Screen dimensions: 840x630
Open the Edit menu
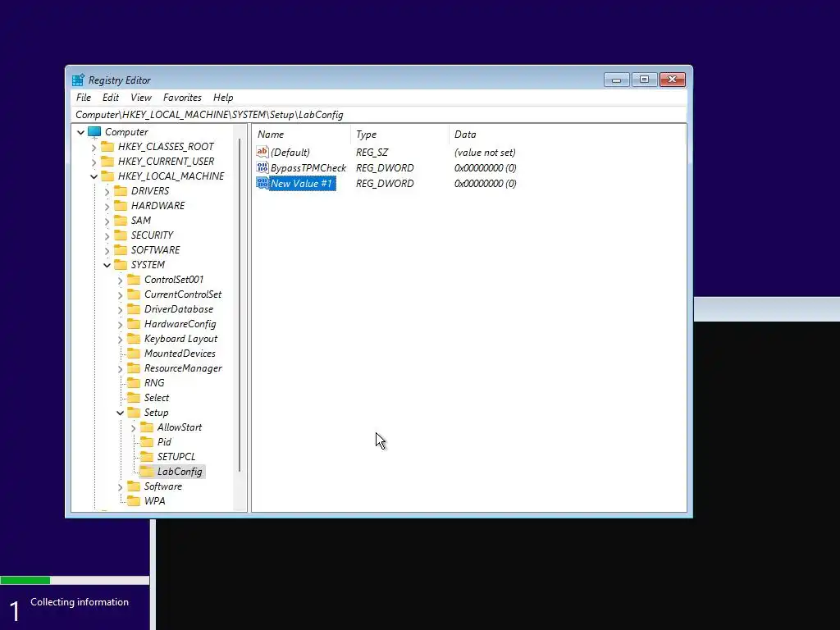[x=111, y=98]
